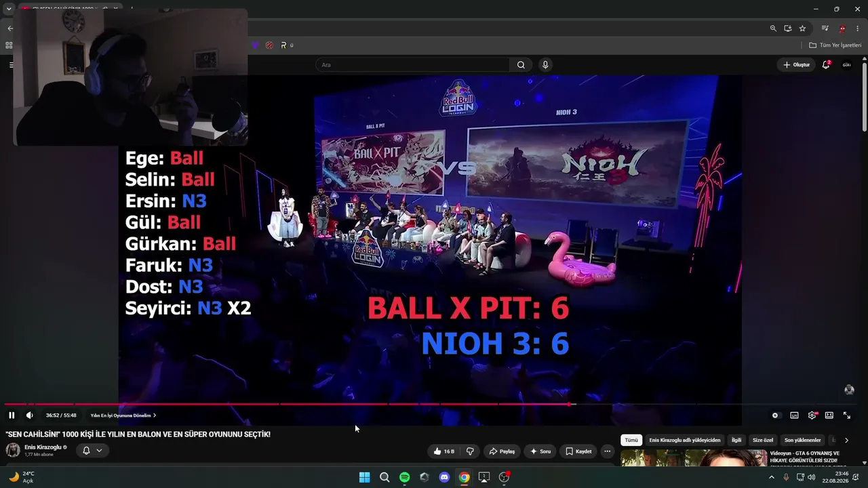
Task: Open 'Videoyun - GTA 6 OYNANIŞ' video title
Action: tap(805, 457)
